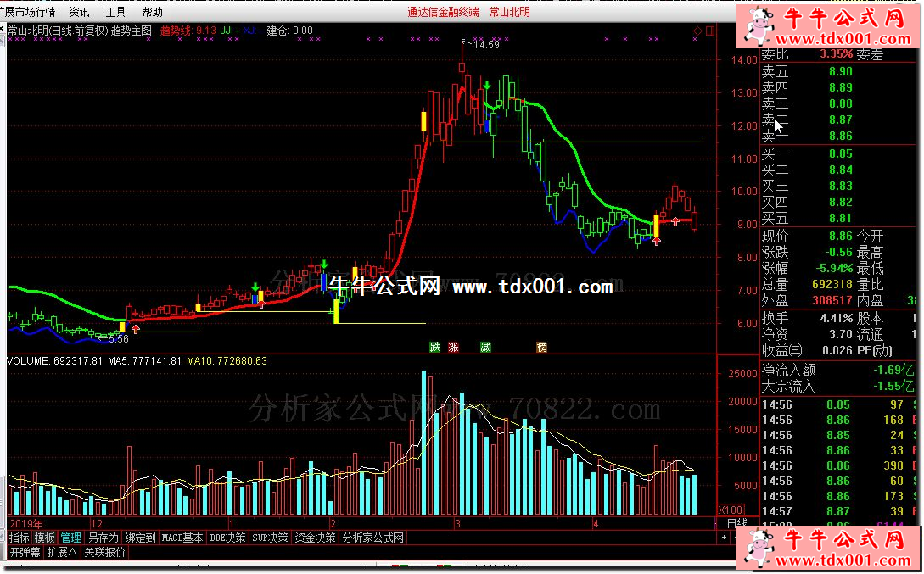Expand the 扩展∧ panel
924x574 pixels.
pos(62,552)
